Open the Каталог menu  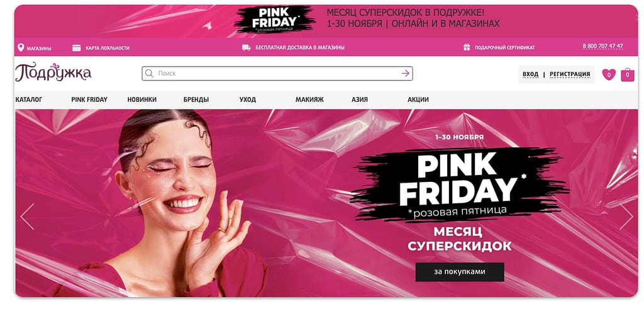pos(29,99)
